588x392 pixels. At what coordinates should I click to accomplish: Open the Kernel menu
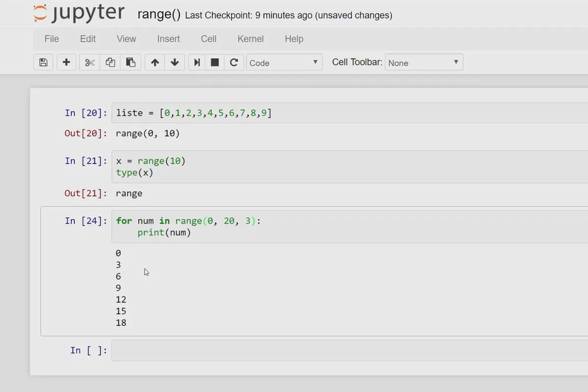click(250, 39)
